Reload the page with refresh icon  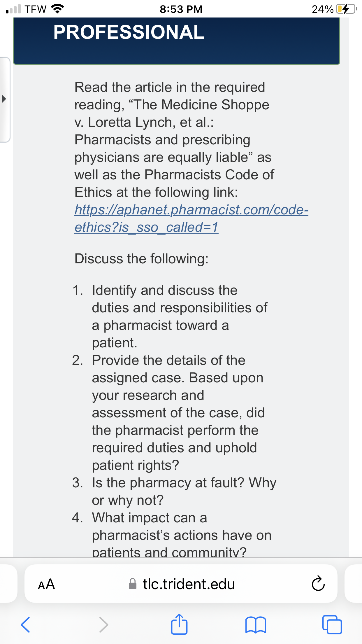(x=318, y=583)
